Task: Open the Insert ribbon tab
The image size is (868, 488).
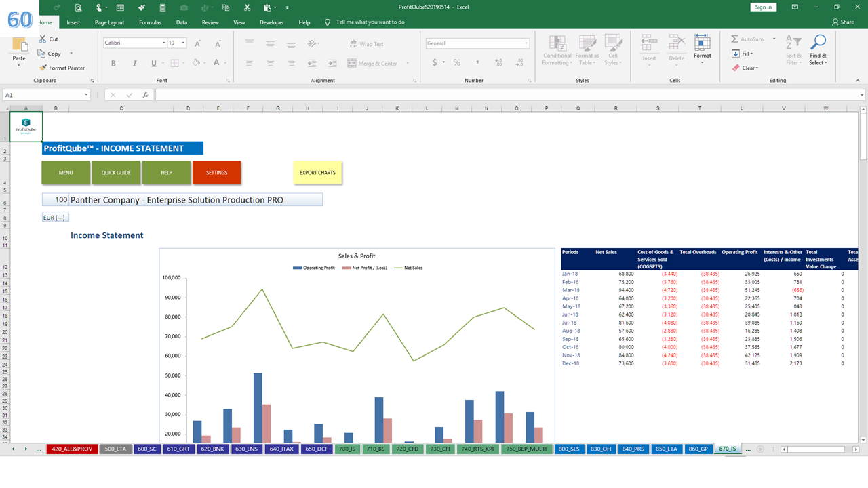Action: [73, 22]
